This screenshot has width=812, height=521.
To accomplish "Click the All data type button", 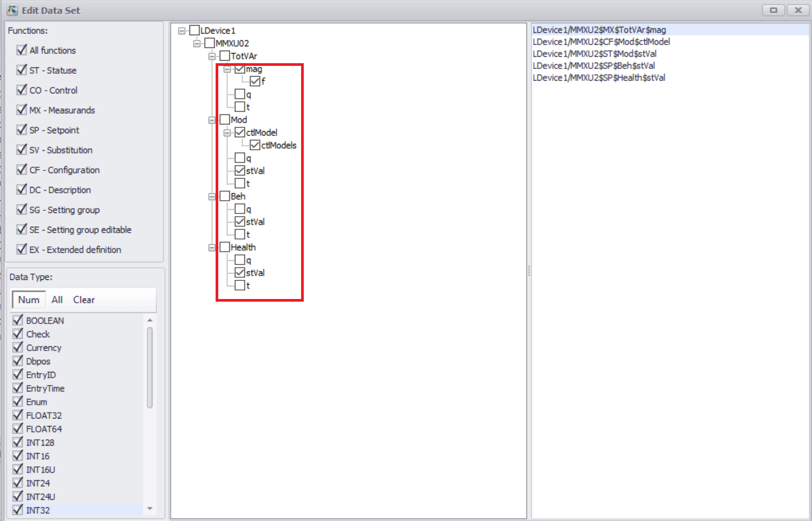I will tap(57, 300).
